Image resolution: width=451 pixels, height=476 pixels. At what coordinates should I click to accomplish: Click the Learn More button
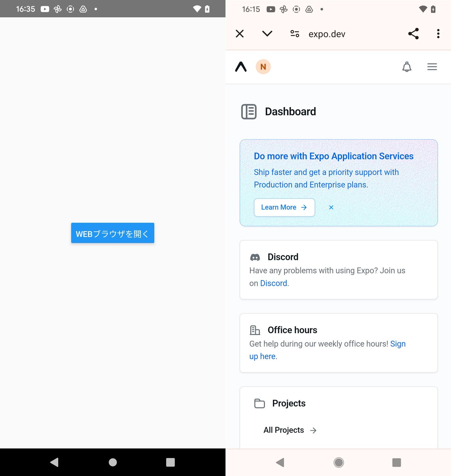tap(285, 207)
